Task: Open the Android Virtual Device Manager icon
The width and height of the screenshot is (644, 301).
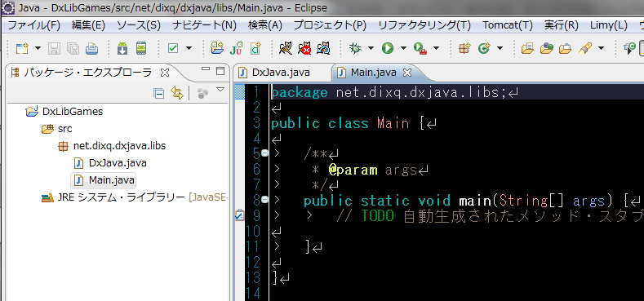Action: click(x=141, y=48)
